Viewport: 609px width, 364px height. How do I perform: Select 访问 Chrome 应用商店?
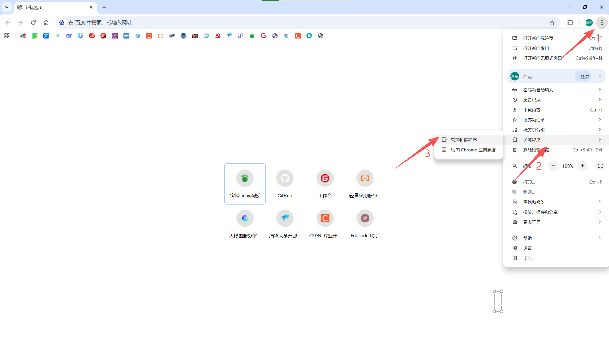pos(473,150)
